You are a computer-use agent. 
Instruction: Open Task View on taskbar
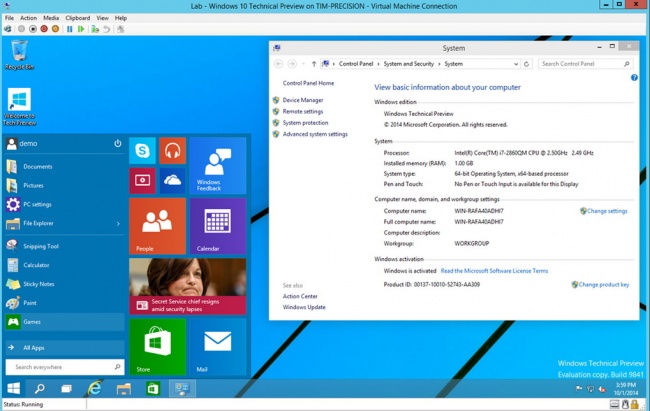(66, 389)
